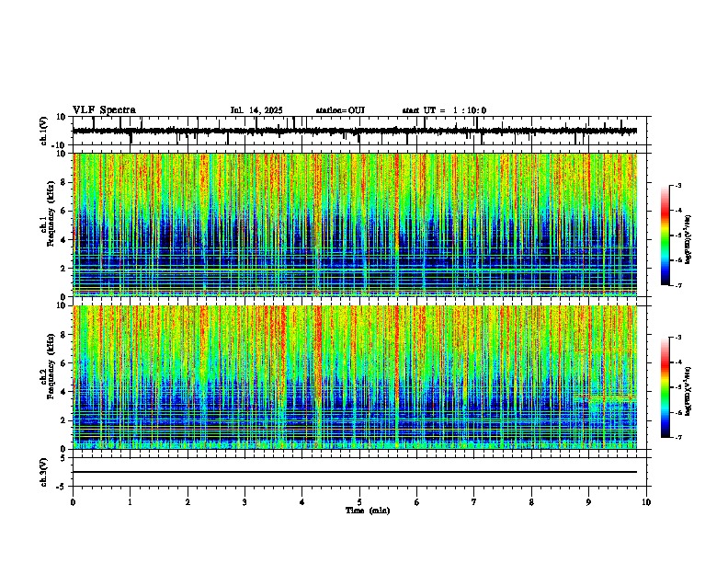Click the "-3" label on the ch.1 colorbar
Image resolution: width=728 pixels, height=563 pixels.
(x=677, y=186)
